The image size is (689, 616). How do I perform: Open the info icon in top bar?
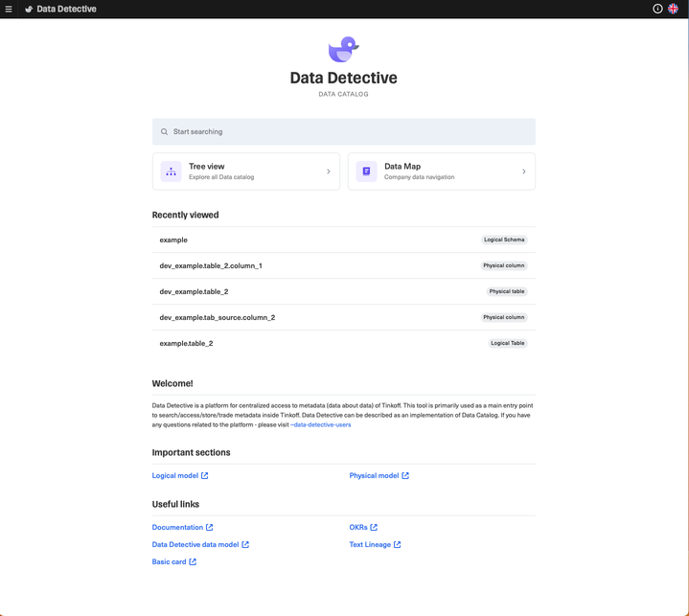tap(657, 9)
